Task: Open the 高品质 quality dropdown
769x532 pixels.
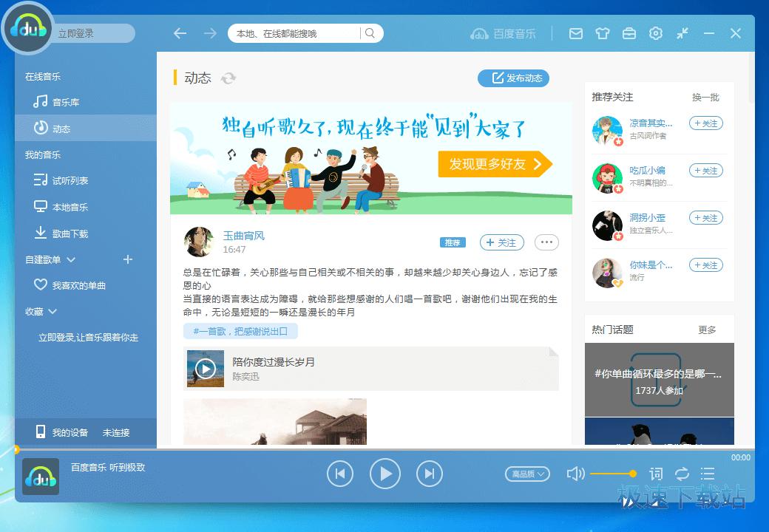Action: (527, 474)
